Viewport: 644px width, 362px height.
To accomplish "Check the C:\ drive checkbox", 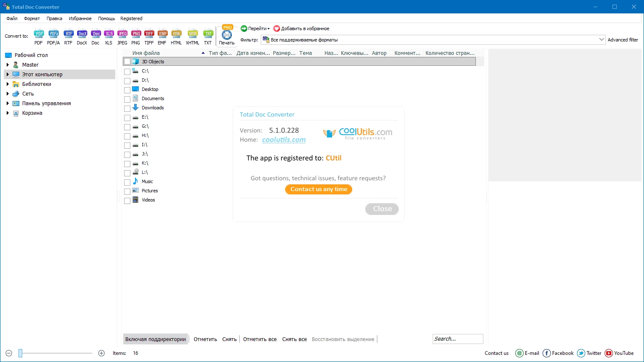I will [127, 72].
